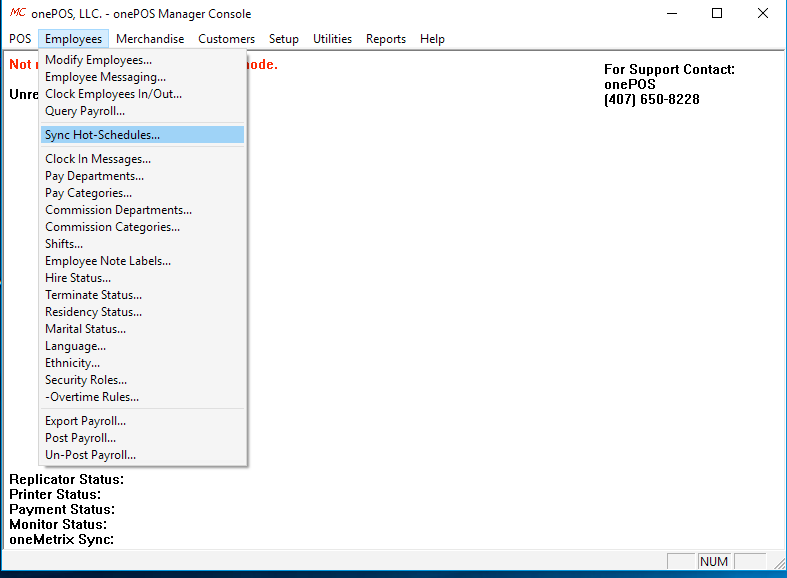Open the Reports menu
787x578 pixels.
[385, 39]
